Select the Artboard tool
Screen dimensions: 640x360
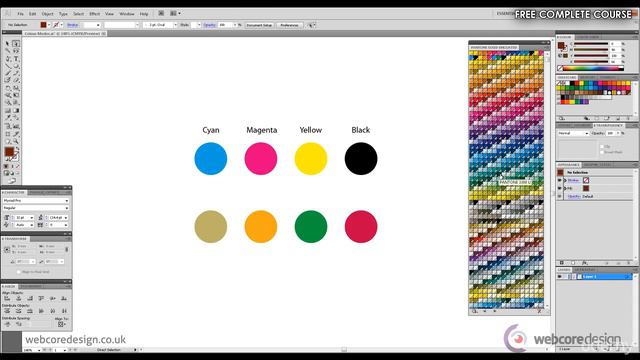[x=7, y=134]
